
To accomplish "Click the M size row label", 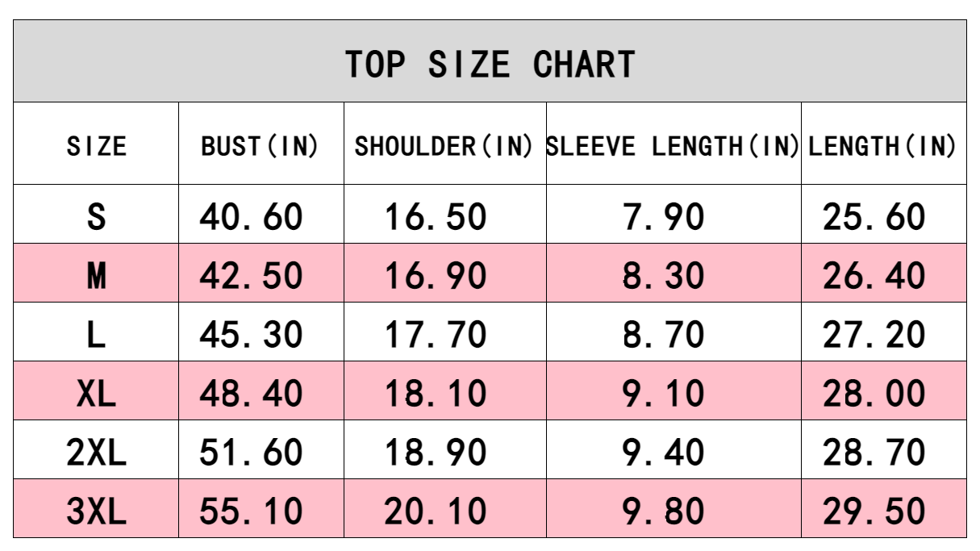I will 96,276.
